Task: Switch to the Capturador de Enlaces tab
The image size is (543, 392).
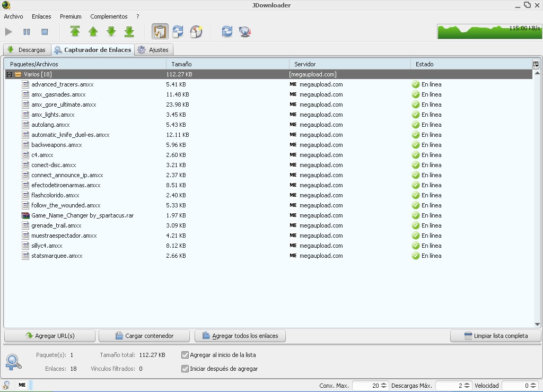Action: [x=93, y=50]
